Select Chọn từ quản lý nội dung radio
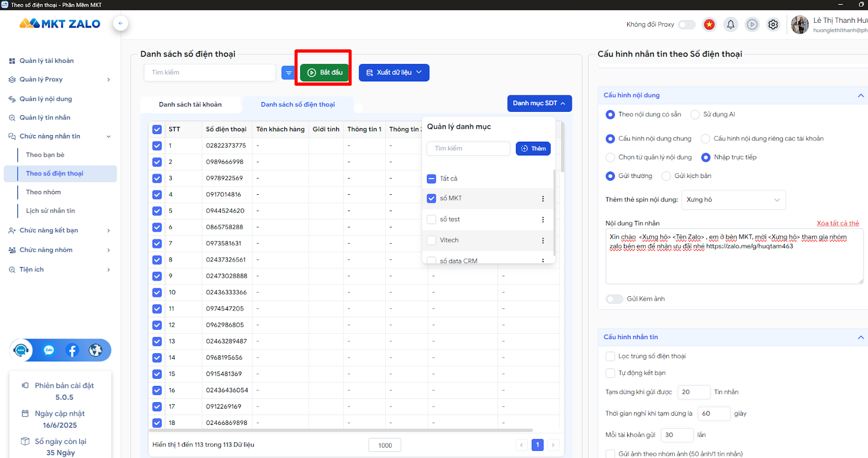The width and height of the screenshot is (868, 458). click(610, 157)
